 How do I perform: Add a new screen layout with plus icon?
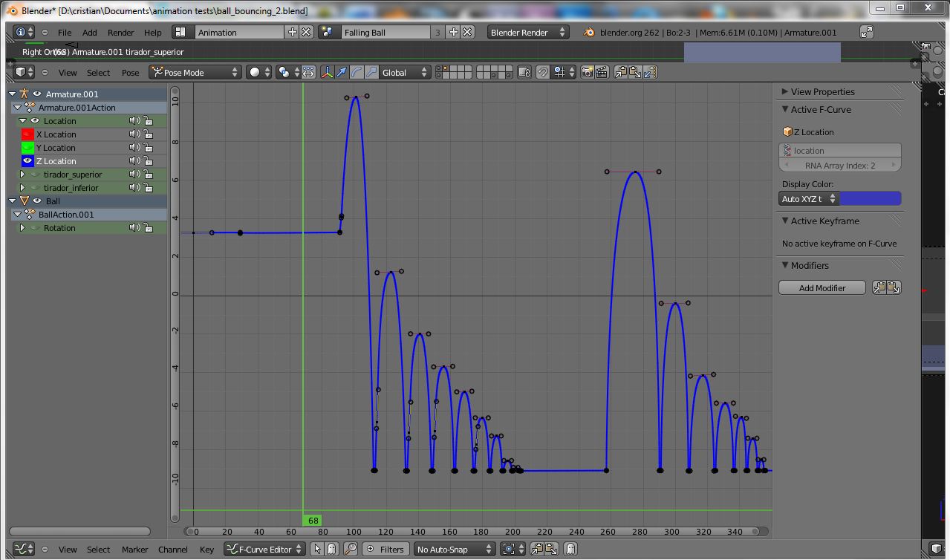click(x=292, y=32)
